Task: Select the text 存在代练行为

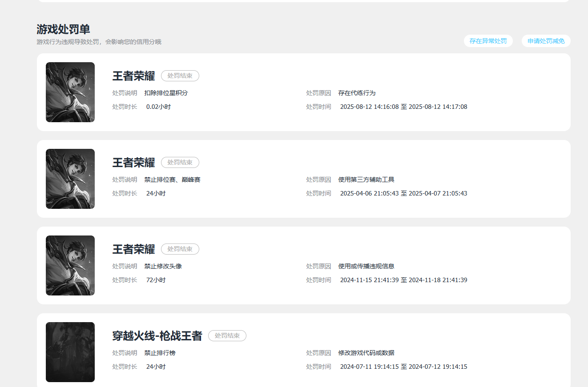Action: point(357,93)
